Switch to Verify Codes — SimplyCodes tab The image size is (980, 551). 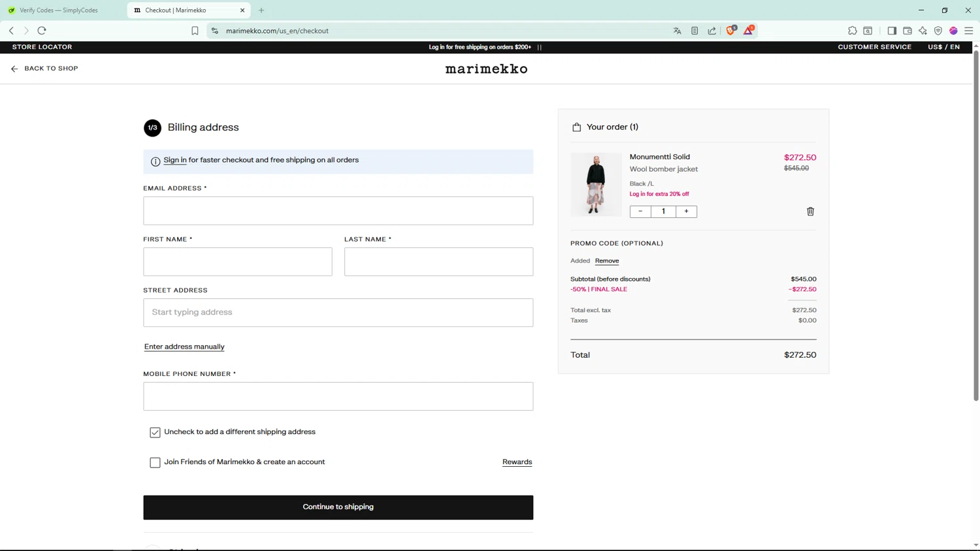[x=59, y=10]
